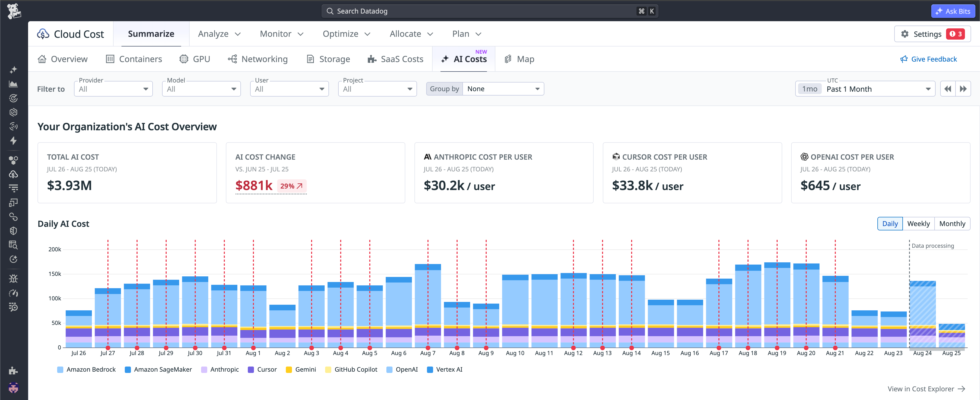This screenshot has height=400, width=980.
Task: Click the $881k AI cost change value
Action: (x=254, y=186)
